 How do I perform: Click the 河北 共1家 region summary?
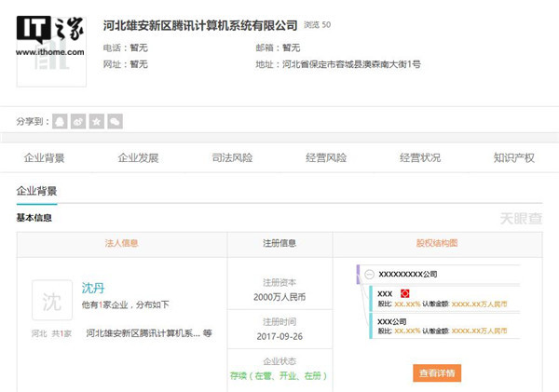(x=51, y=334)
